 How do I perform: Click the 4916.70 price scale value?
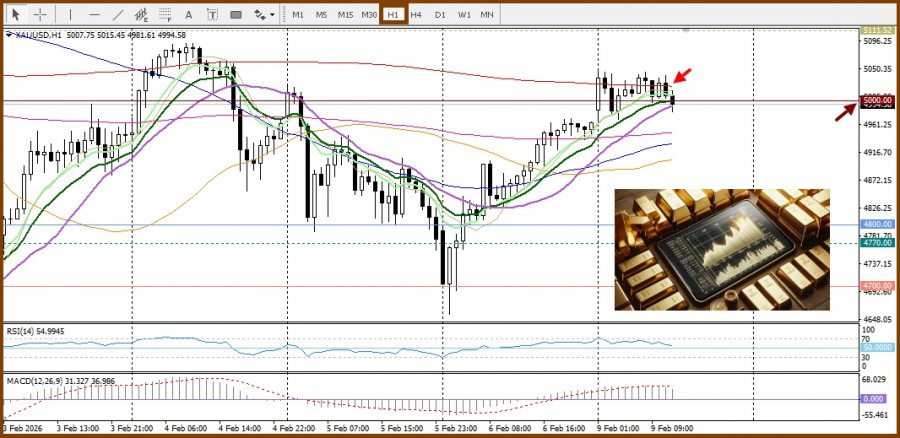[x=876, y=153]
